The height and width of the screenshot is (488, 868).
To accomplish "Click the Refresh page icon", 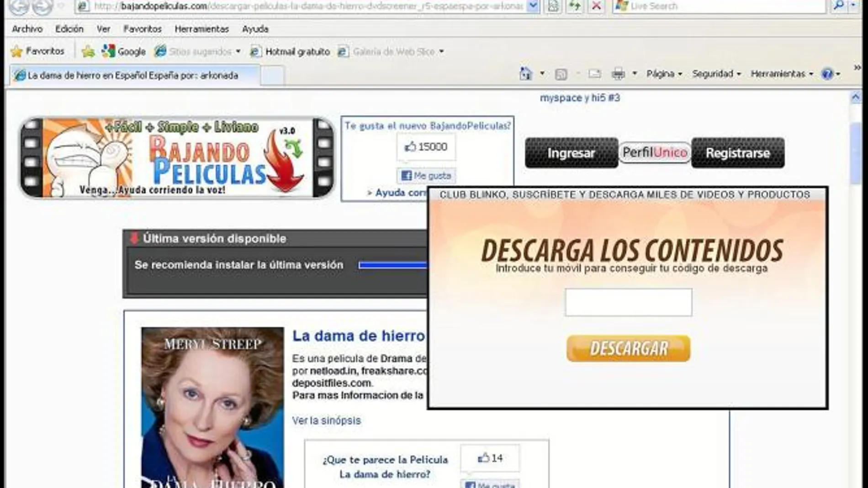I will pos(575,6).
